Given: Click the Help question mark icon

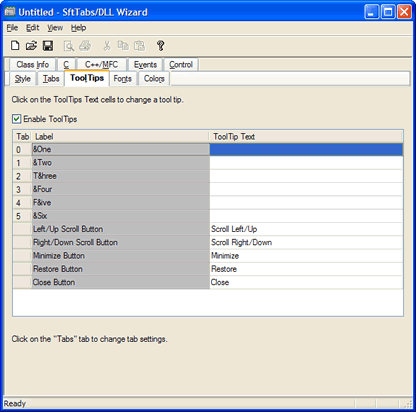Looking at the screenshot, I should click(160, 46).
